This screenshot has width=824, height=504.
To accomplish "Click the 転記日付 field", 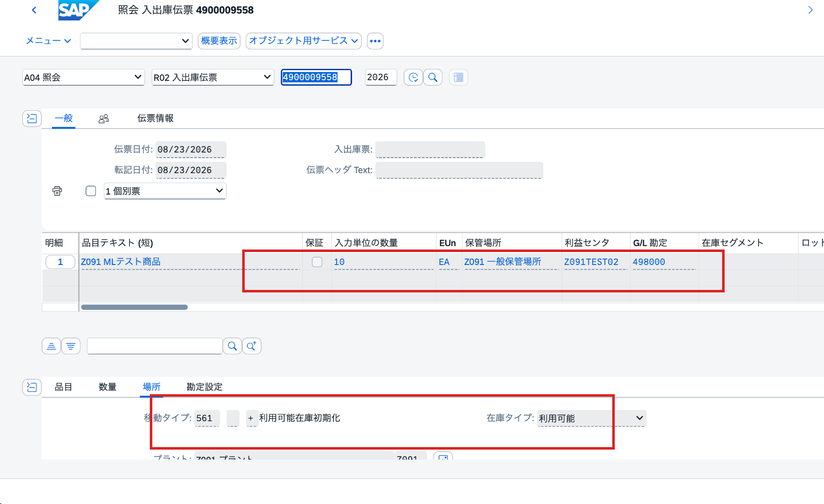I will [x=191, y=170].
